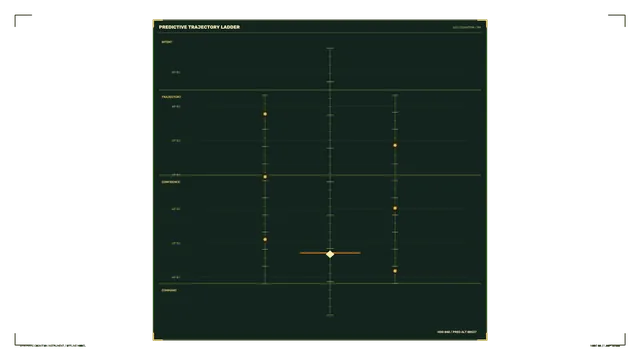
Task: Select the lowest yellow dot on left ladder
Action: [x=265, y=240]
